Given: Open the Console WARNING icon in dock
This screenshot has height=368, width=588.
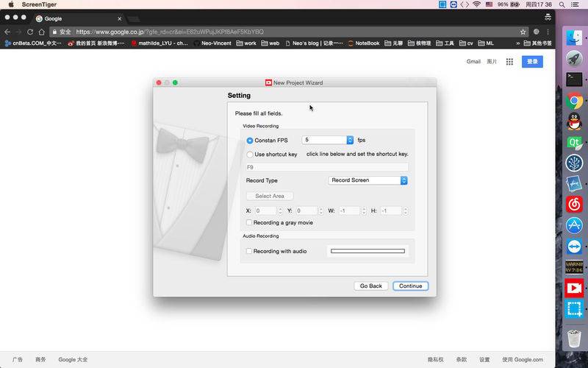Looking at the screenshot, I should pos(574,267).
